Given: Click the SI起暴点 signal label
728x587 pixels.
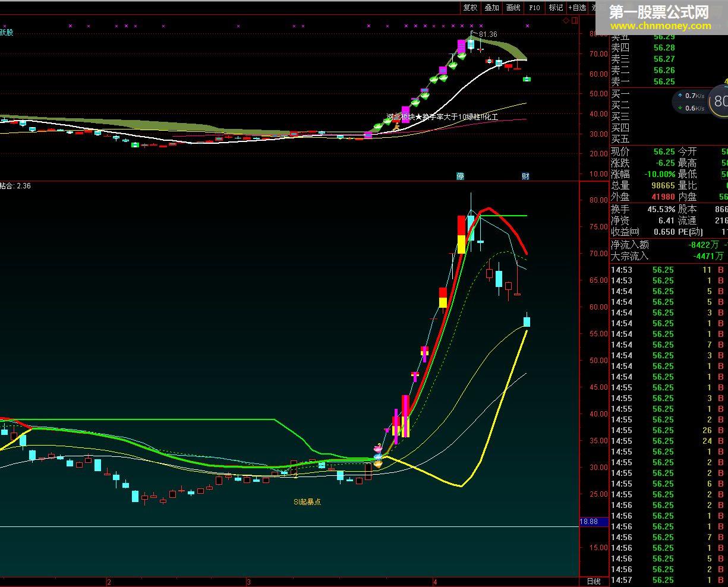Looking at the screenshot, I should [307, 502].
